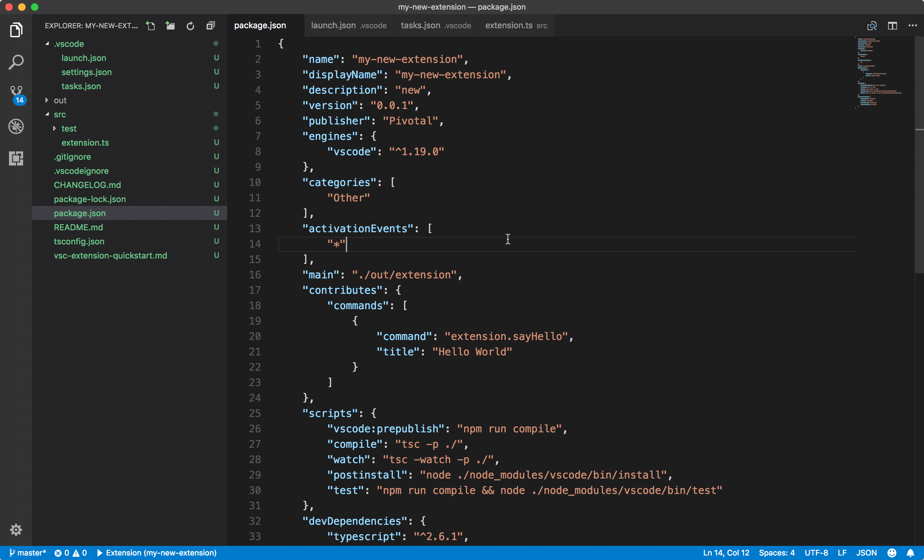Open the launch.json tab
The width and height of the screenshot is (924, 560).
click(333, 25)
